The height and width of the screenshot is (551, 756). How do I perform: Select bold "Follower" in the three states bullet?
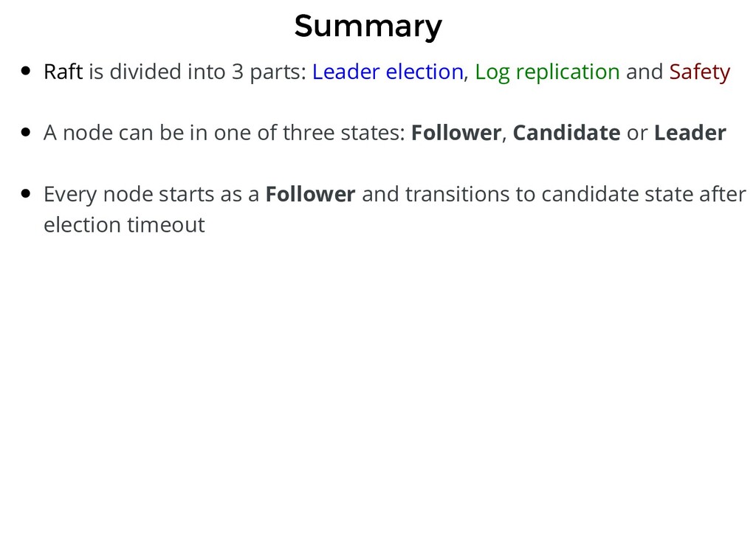coord(456,133)
